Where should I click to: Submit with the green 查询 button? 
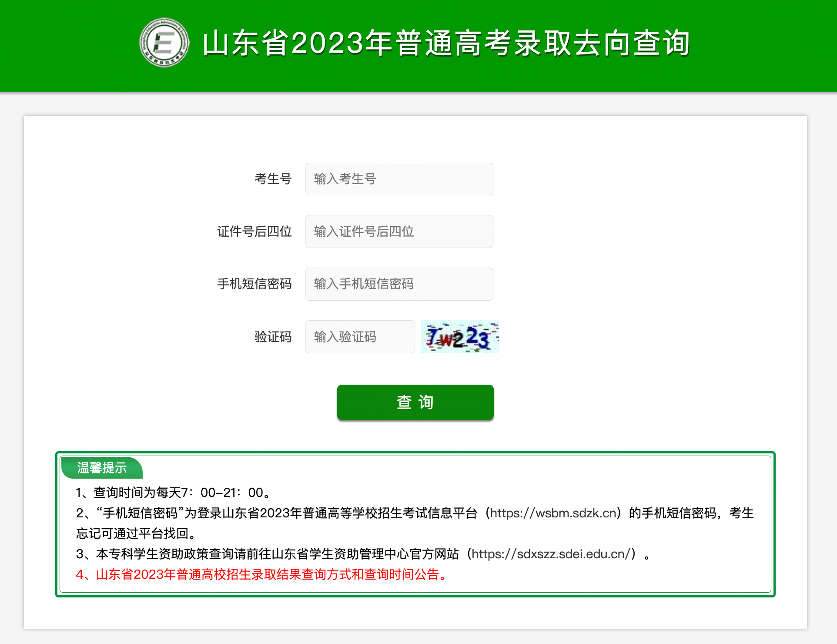(415, 402)
